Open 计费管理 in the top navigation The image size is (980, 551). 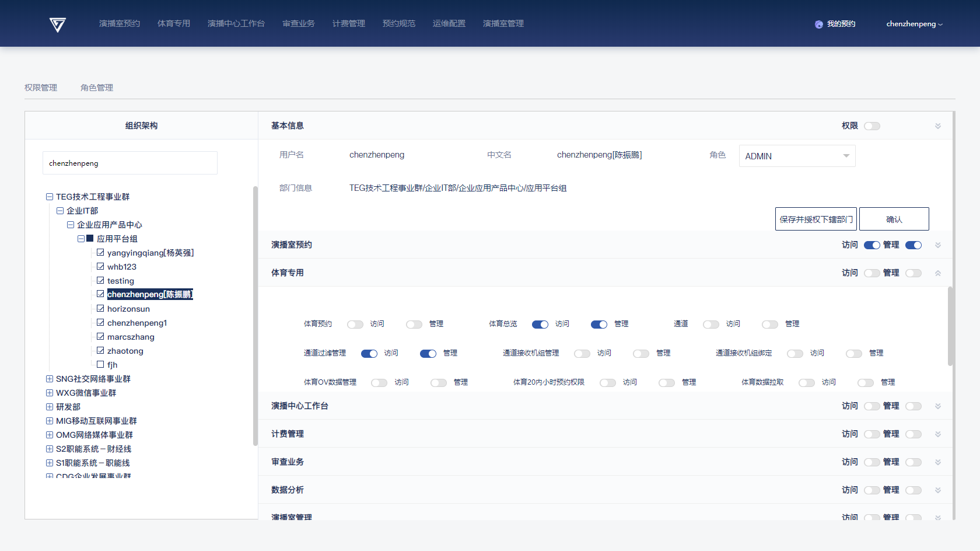coord(348,23)
